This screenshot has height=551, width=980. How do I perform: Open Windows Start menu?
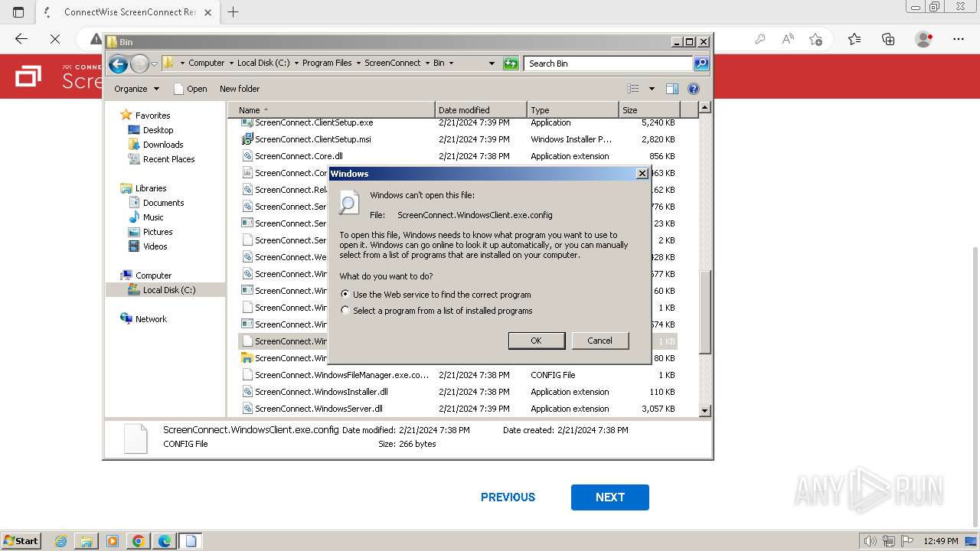coord(21,541)
